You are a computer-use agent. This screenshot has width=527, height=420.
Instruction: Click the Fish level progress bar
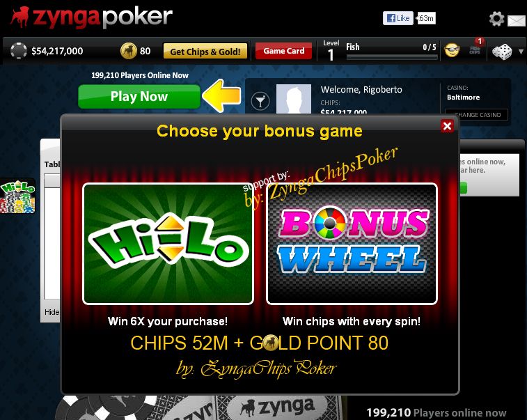(x=392, y=58)
